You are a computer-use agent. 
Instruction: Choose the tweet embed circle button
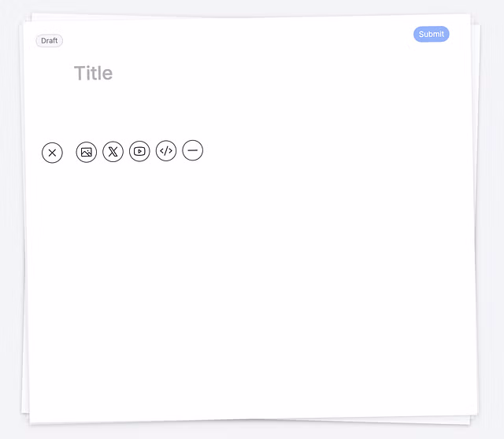coord(113,152)
